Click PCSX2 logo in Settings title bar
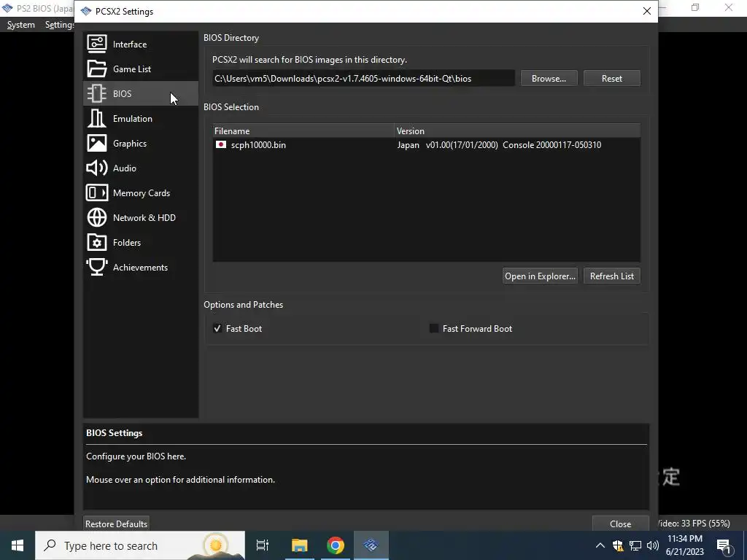 tap(86, 11)
